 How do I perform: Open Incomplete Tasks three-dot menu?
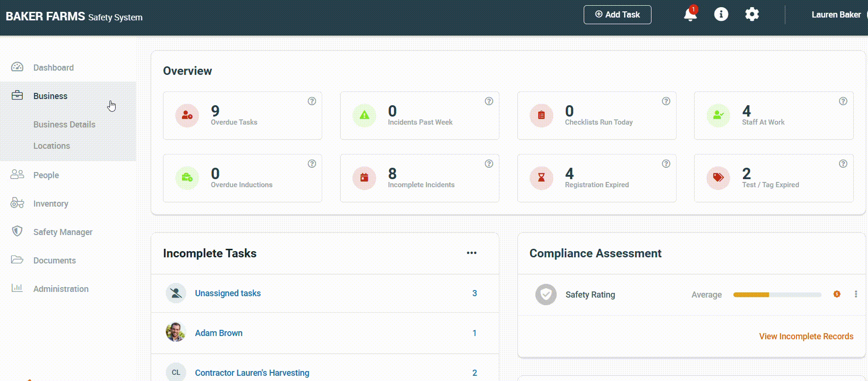(x=471, y=253)
